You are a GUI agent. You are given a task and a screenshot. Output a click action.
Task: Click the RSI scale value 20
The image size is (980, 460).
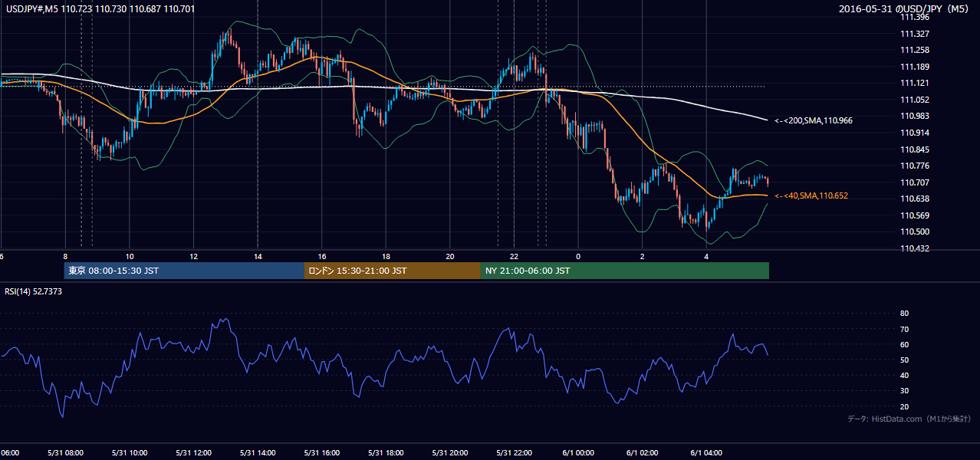pyautogui.click(x=904, y=406)
